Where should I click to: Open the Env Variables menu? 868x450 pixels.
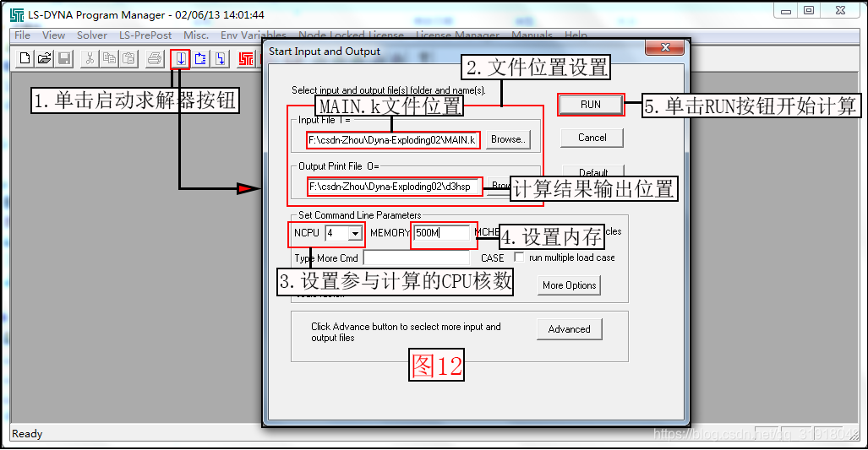(253, 35)
